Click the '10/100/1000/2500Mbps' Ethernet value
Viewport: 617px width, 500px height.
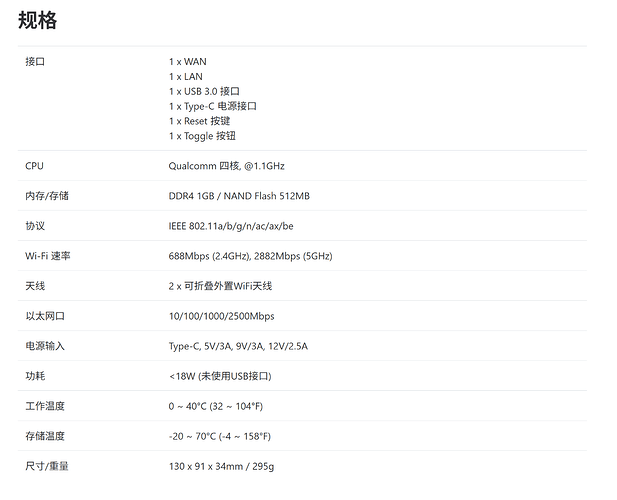click(x=221, y=316)
